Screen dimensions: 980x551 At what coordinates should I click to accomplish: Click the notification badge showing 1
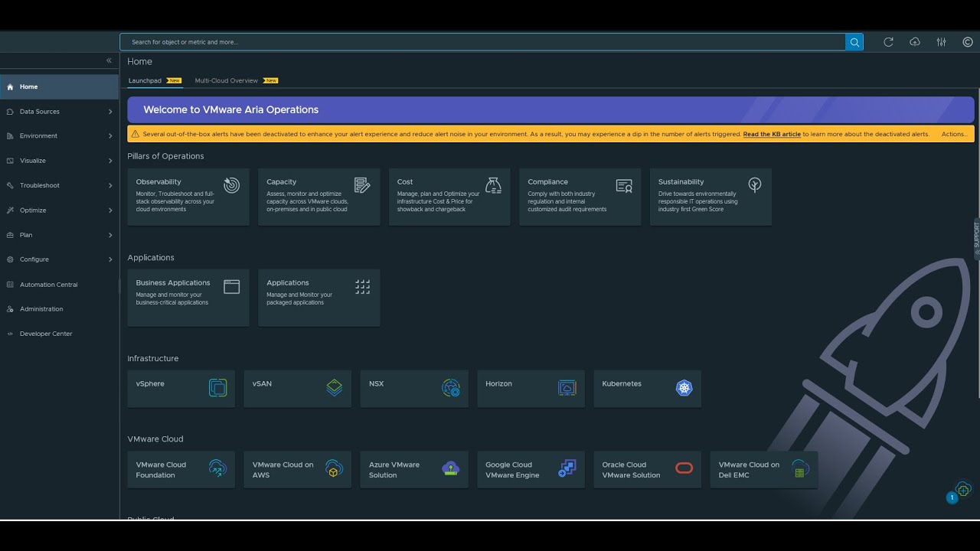click(952, 497)
